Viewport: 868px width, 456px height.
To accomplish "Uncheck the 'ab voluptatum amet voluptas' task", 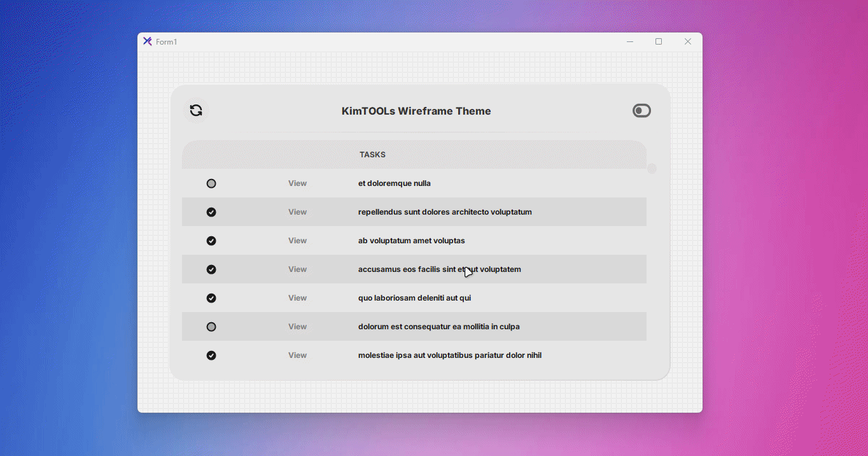I will point(211,241).
